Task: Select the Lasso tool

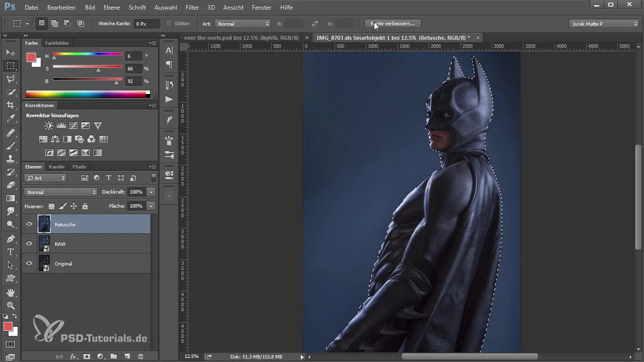Action: click(x=11, y=79)
